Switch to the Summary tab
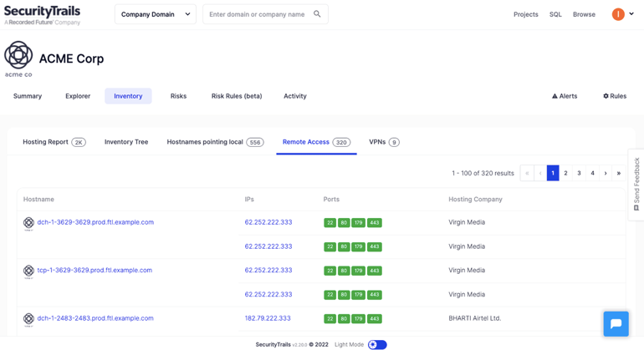Viewport: 644px width, 350px height. click(28, 96)
